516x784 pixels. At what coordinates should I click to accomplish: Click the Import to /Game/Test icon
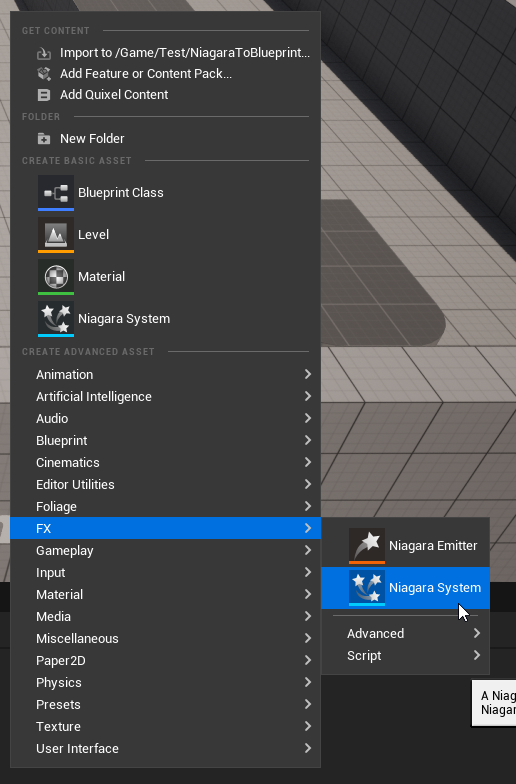[44, 53]
